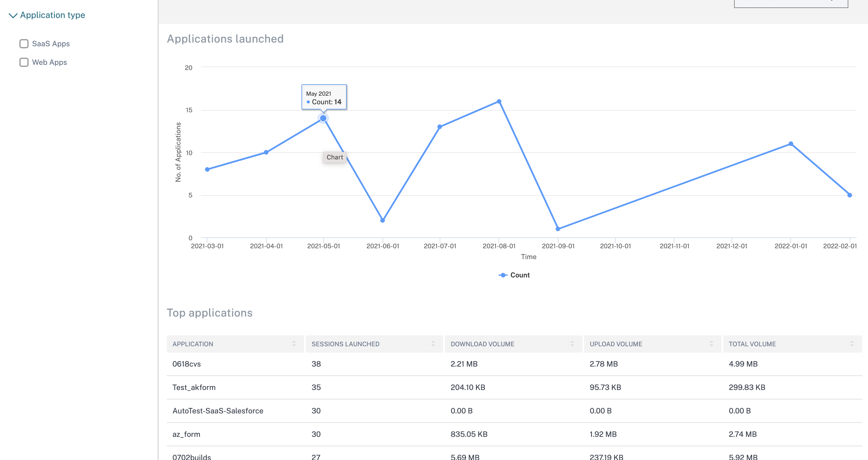Sort by Download Volume column arrows
This screenshot has height=460, width=868.
(x=572, y=344)
